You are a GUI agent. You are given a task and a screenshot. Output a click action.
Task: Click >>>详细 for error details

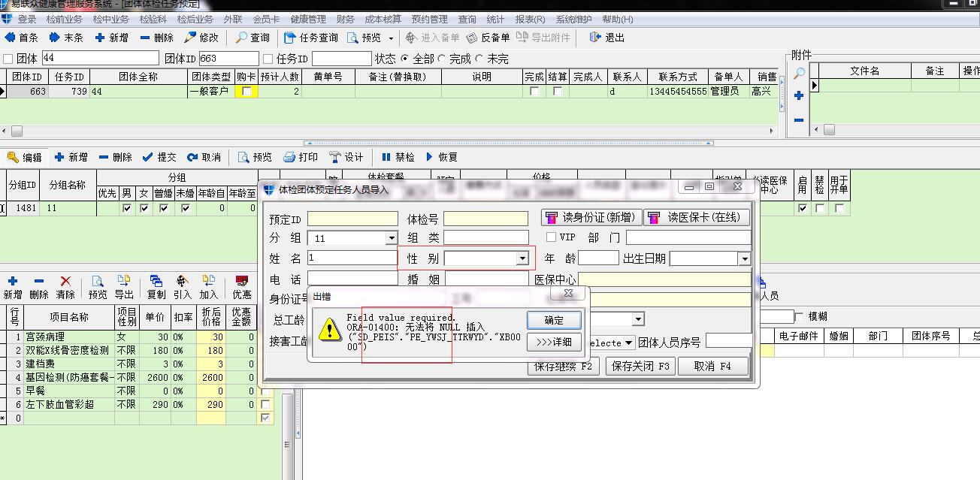tap(554, 343)
